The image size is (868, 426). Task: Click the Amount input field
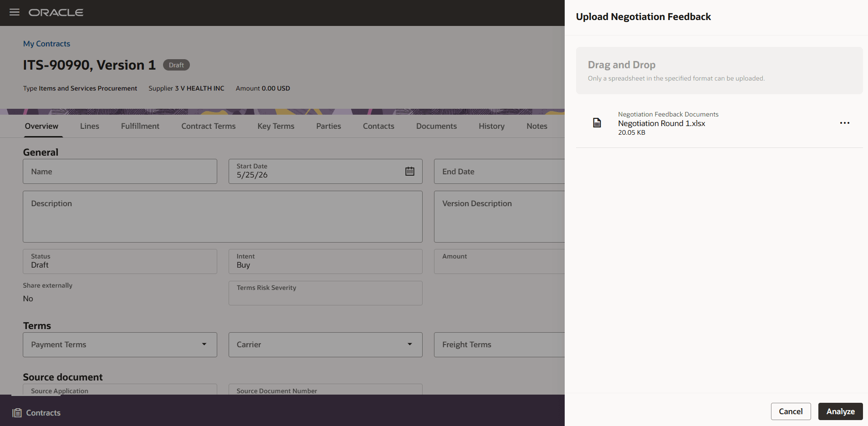click(499, 261)
